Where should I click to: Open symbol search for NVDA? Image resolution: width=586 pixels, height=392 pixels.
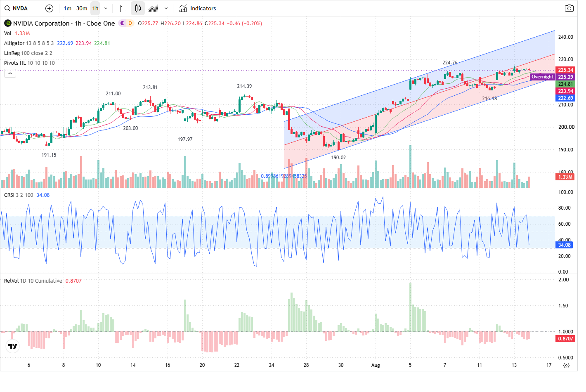tap(17, 8)
